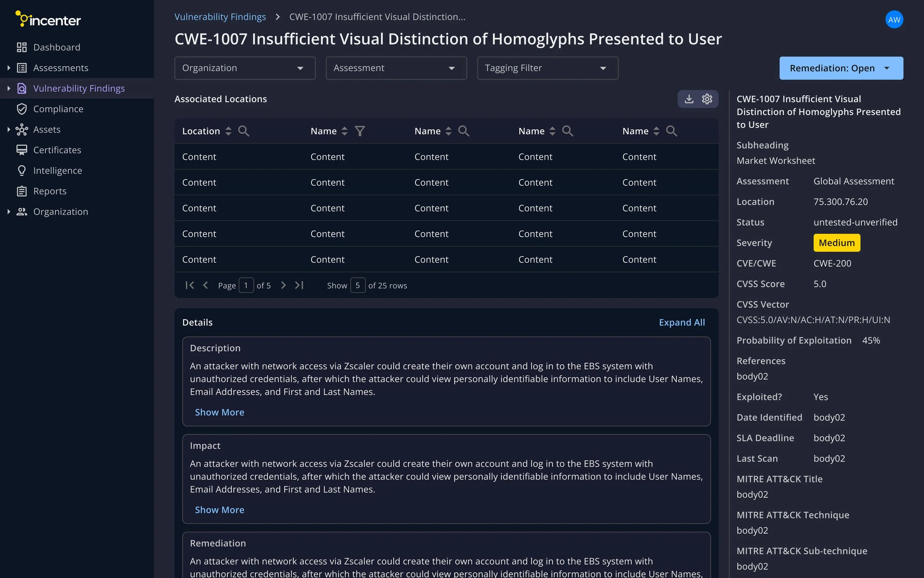
Task: Open Compliance from the sidebar
Action: click(x=58, y=109)
